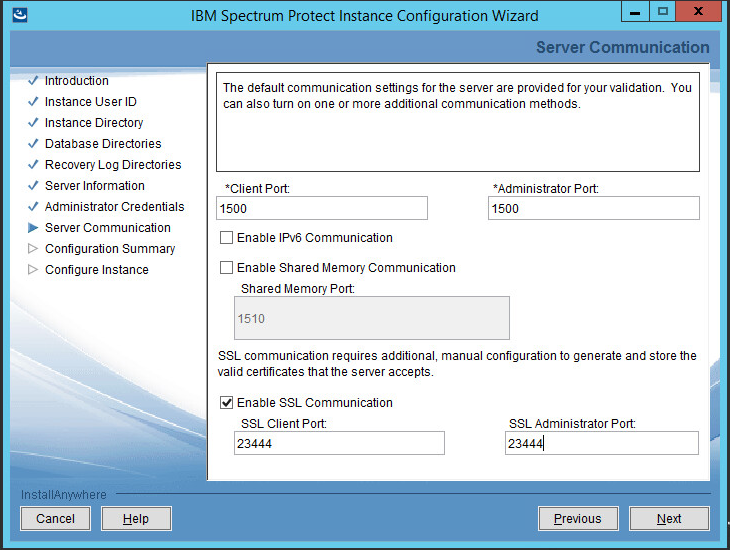Click the checkmark icon beside Introduction

(33, 81)
